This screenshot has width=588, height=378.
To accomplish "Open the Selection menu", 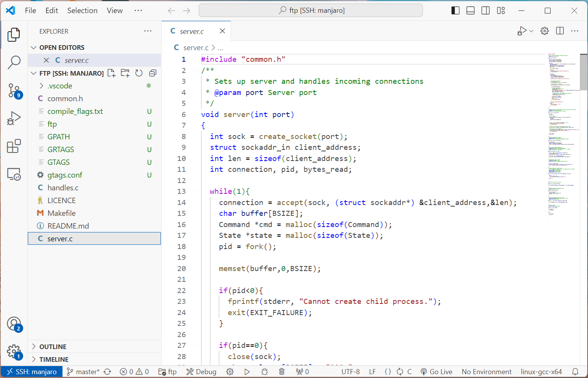I will [82, 10].
